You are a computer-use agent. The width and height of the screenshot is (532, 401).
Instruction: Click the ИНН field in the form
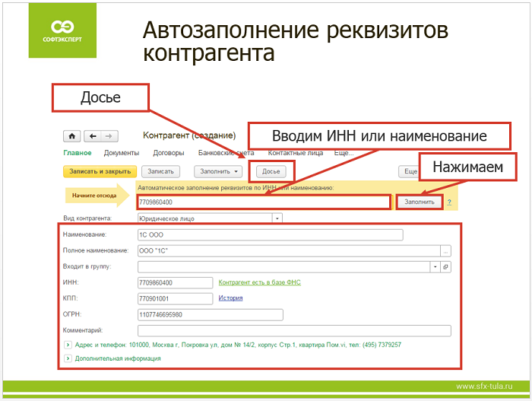click(175, 283)
